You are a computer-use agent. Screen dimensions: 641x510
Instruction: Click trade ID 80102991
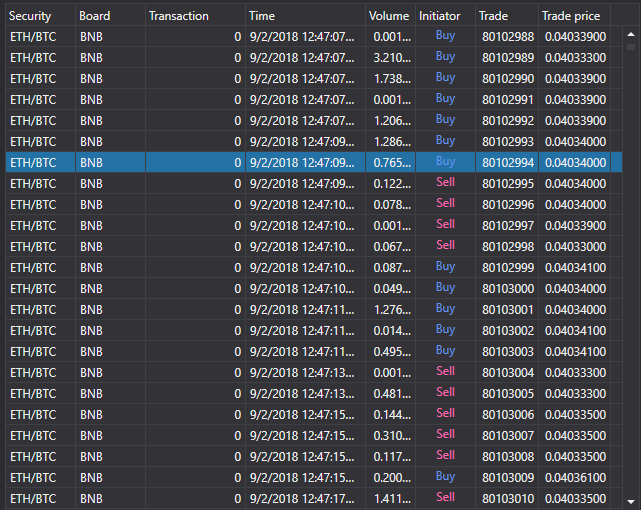coord(508,100)
